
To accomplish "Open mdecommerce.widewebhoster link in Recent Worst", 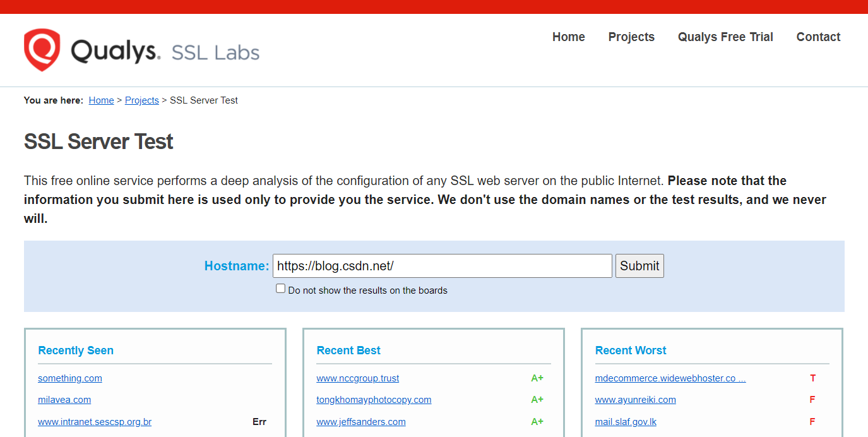I will point(670,378).
